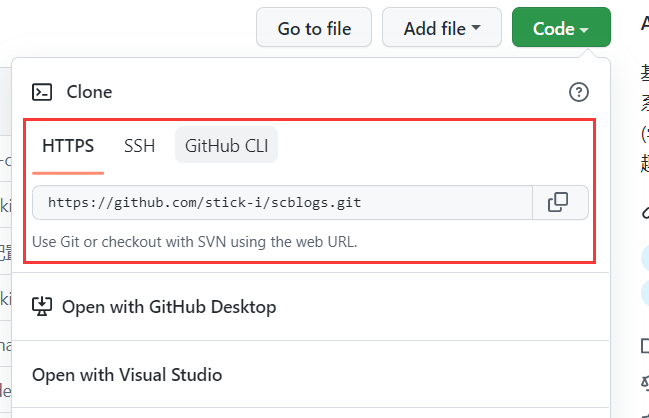Copy the clone URL to clipboard
The height and width of the screenshot is (418, 649).
(x=560, y=203)
